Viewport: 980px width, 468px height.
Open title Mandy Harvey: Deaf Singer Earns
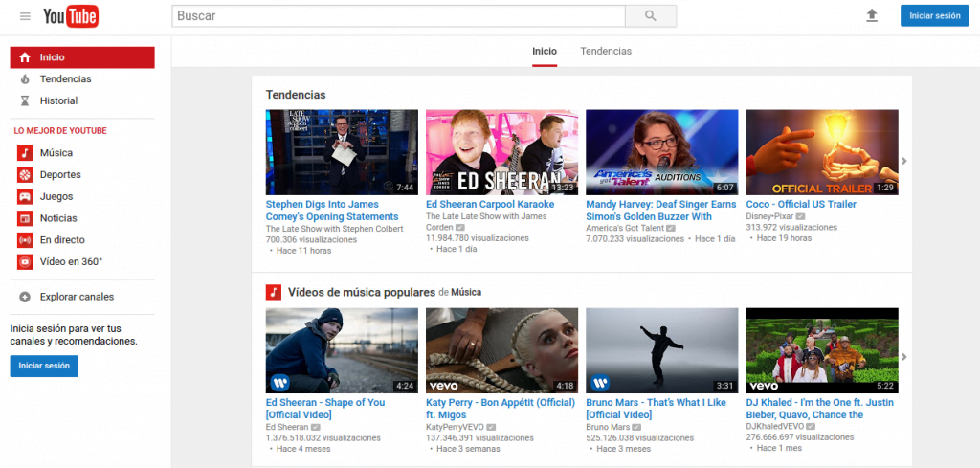[x=661, y=211]
